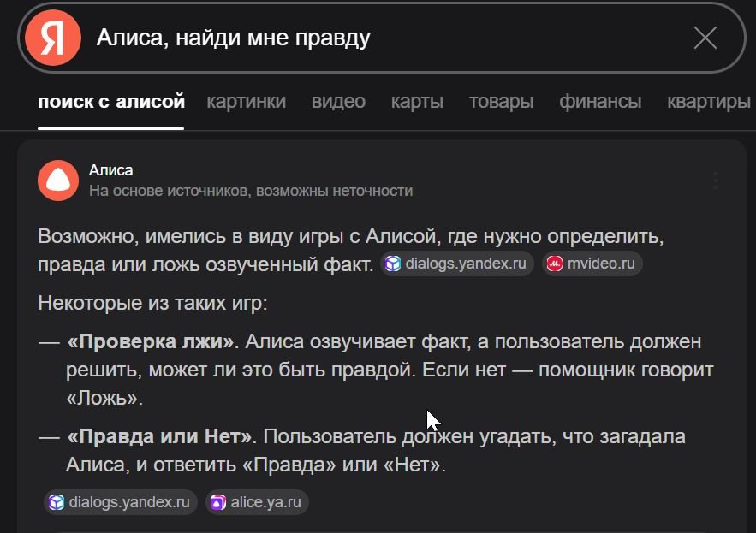Select the "поиск с алисой" tab
The image size is (756, 533).
point(111,101)
